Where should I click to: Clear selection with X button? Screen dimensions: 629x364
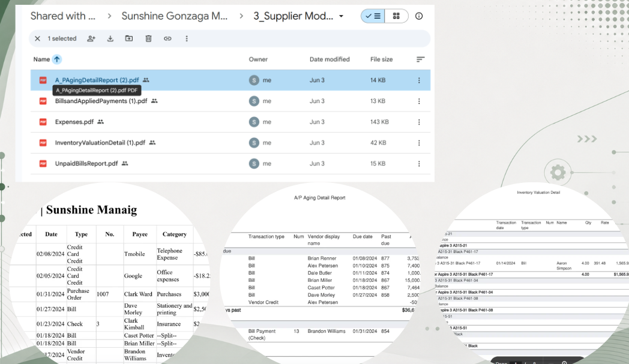coord(37,38)
